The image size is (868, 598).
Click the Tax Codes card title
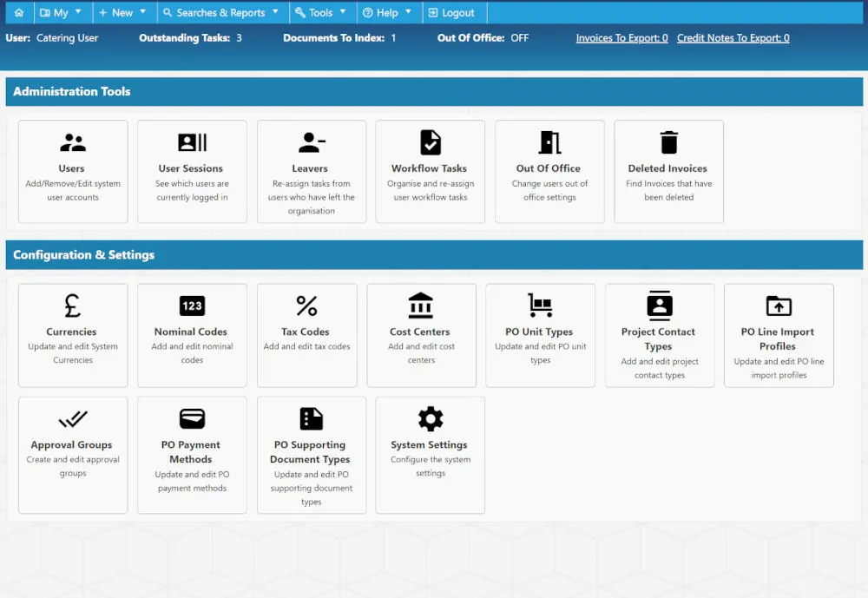pyautogui.click(x=306, y=332)
